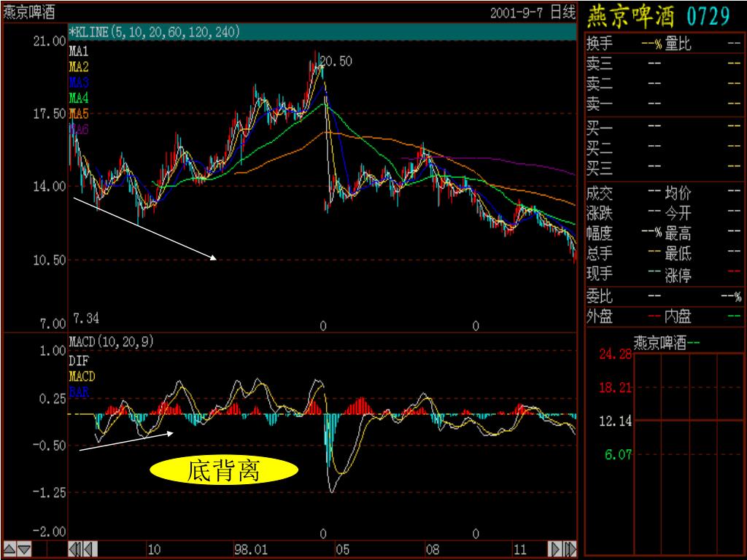
Task: Click the 内盘 label
Action: tap(678, 316)
